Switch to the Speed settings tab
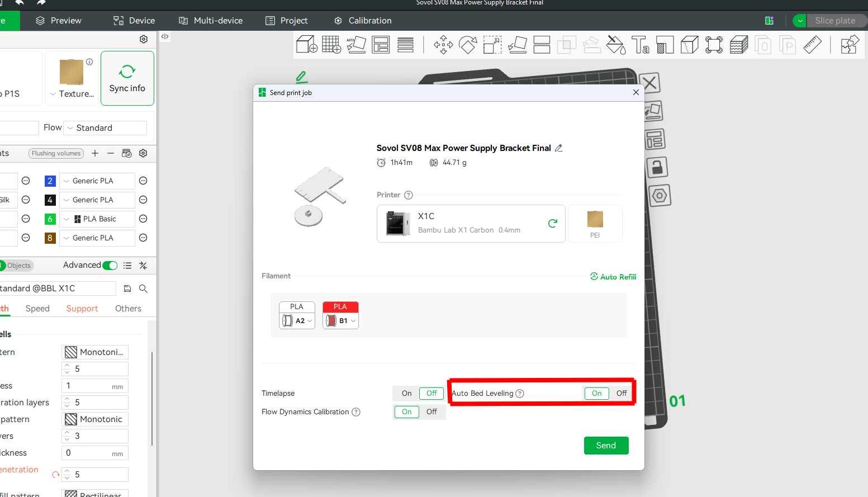 (37, 309)
